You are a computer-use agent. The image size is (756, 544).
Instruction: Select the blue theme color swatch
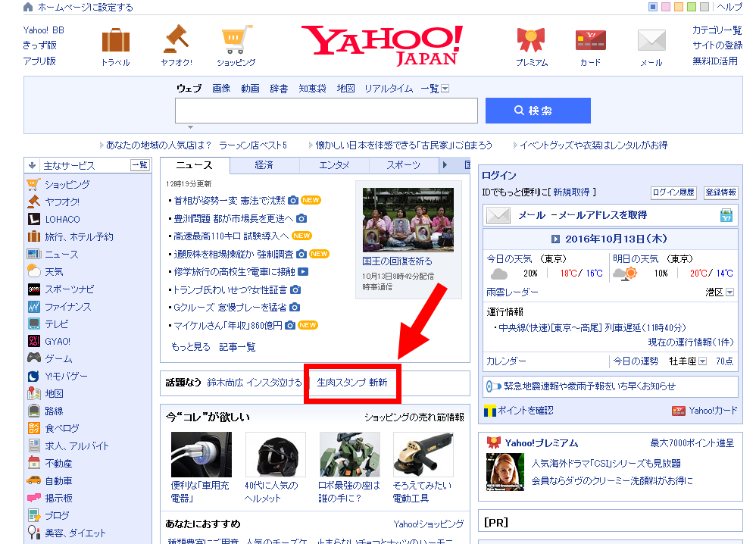tap(653, 7)
